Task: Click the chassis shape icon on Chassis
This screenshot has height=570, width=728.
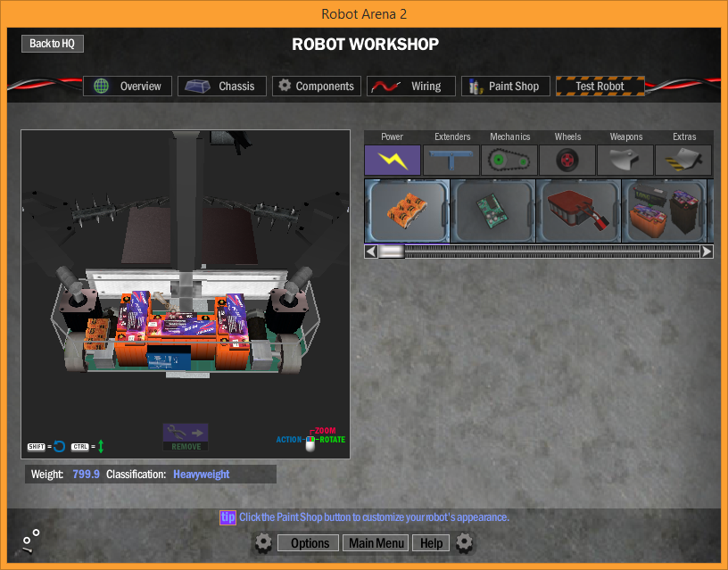Action: tap(198, 87)
